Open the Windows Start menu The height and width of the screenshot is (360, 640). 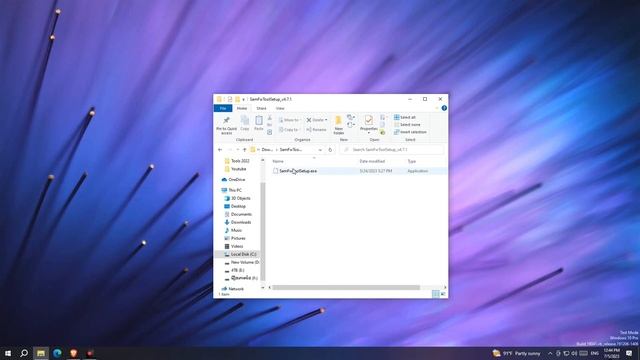tap(8, 353)
